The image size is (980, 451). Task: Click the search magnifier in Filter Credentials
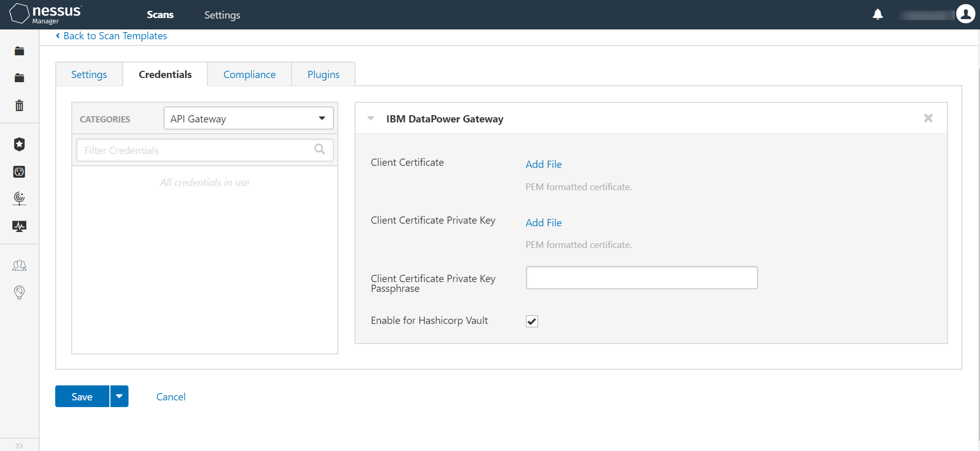(x=320, y=149)
